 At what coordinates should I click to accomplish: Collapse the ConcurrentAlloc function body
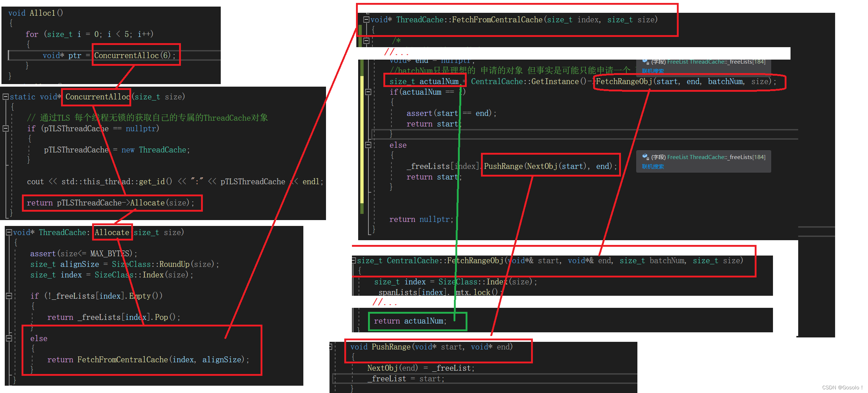(5, 97)
